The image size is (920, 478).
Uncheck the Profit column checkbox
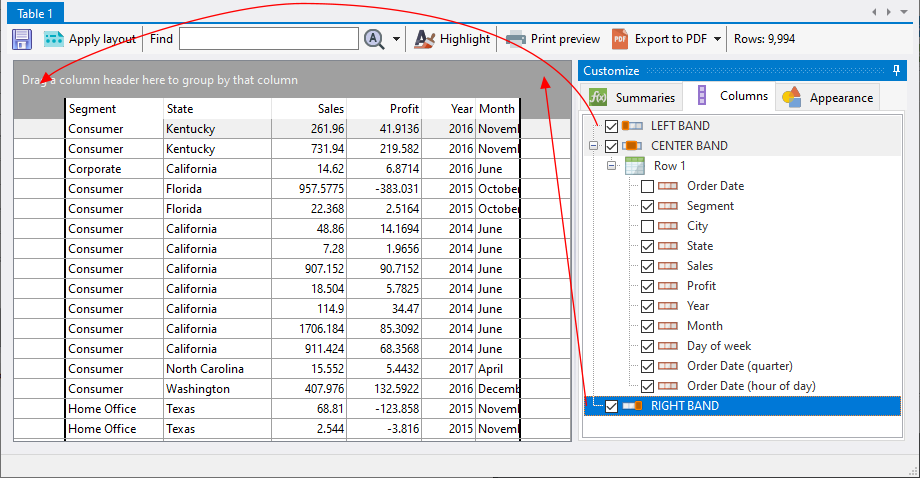pyautogui.click(x=648, y=286)
